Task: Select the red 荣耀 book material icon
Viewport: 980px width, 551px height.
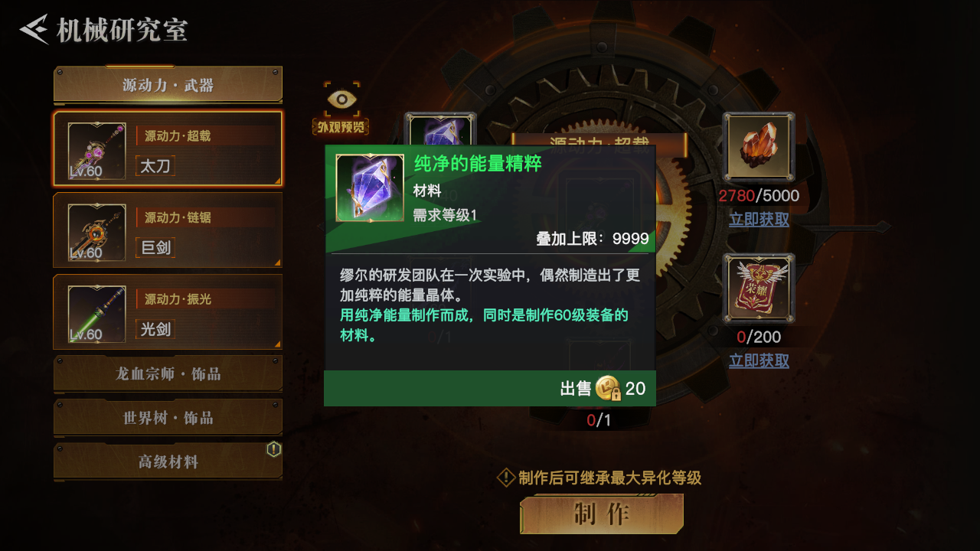Action: (759, 289)
